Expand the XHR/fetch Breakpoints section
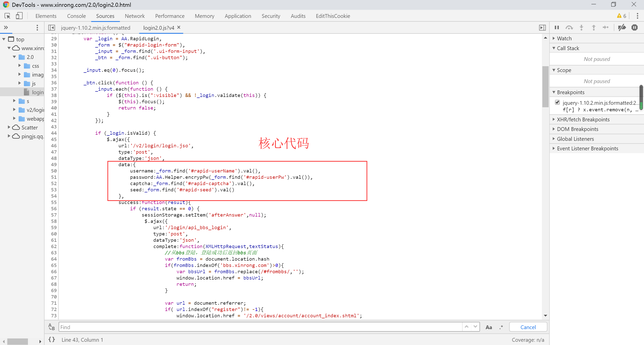 tap(583, 119)
